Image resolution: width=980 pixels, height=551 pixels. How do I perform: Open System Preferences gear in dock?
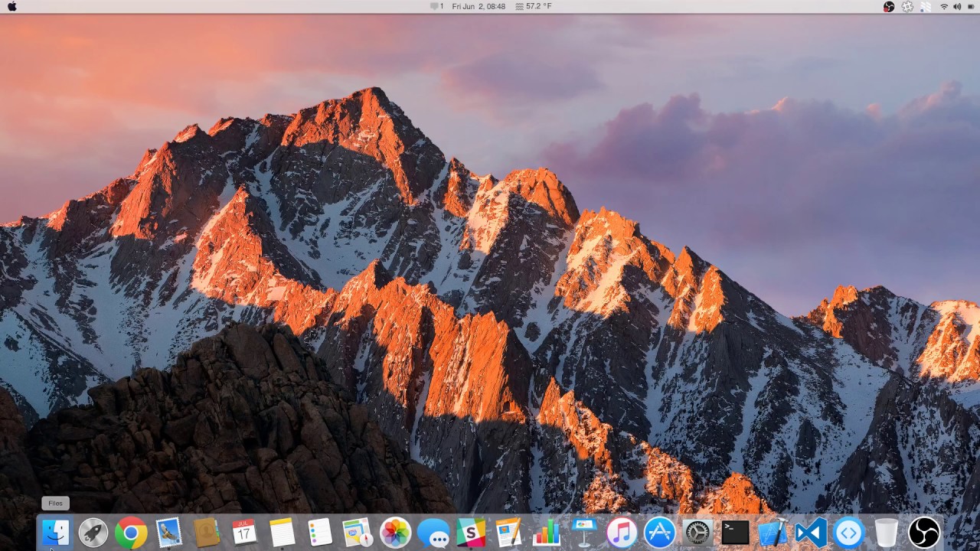[x=697, y=533]
